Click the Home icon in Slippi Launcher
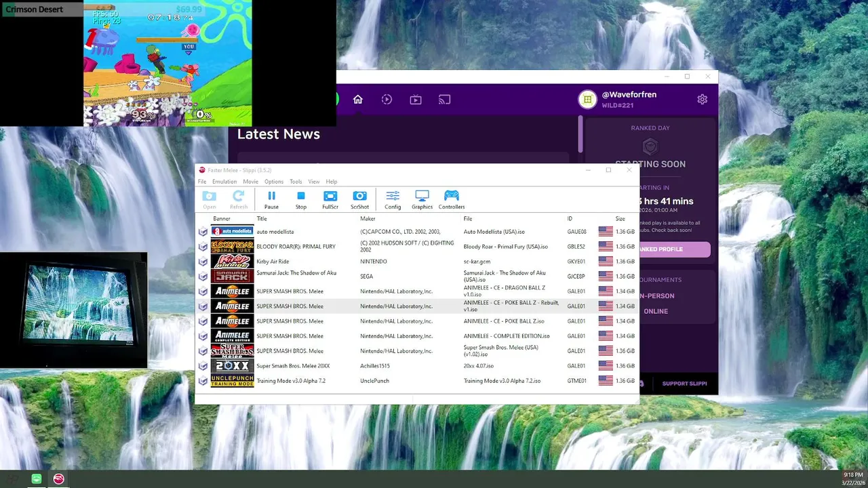The height and width of the screenshot is (488, 868). [358, 100]
